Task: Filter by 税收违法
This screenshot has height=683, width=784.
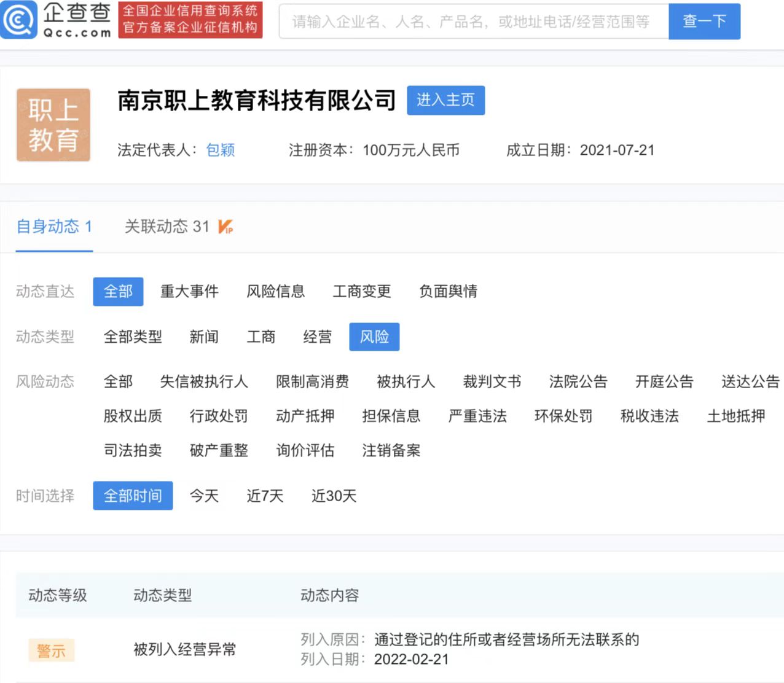Action: click(x=649, y=416)
